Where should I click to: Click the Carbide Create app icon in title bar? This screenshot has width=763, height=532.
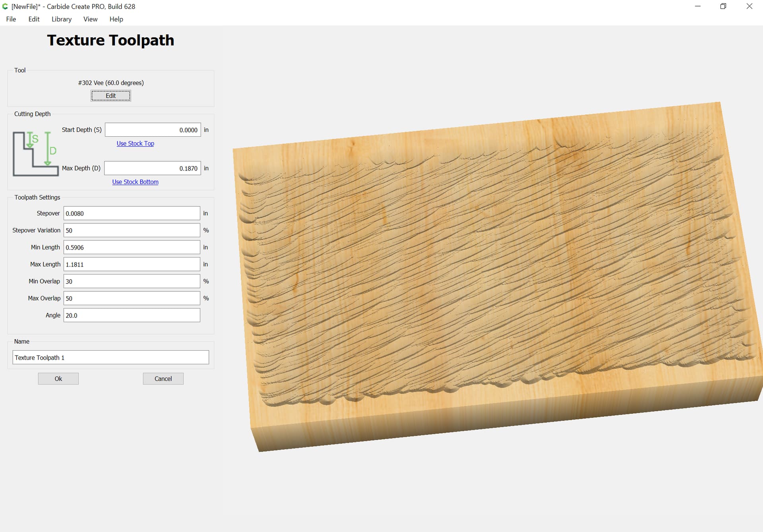tap(5, 6)
